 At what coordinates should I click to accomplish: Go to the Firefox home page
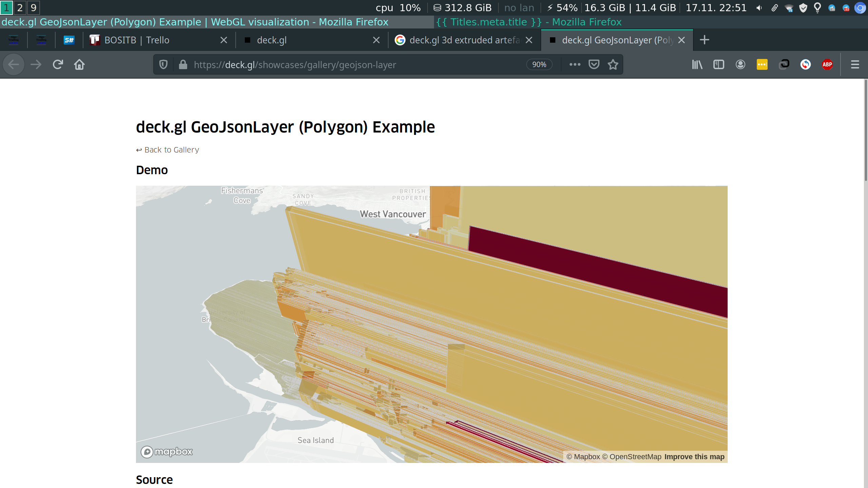coord(79,64)
